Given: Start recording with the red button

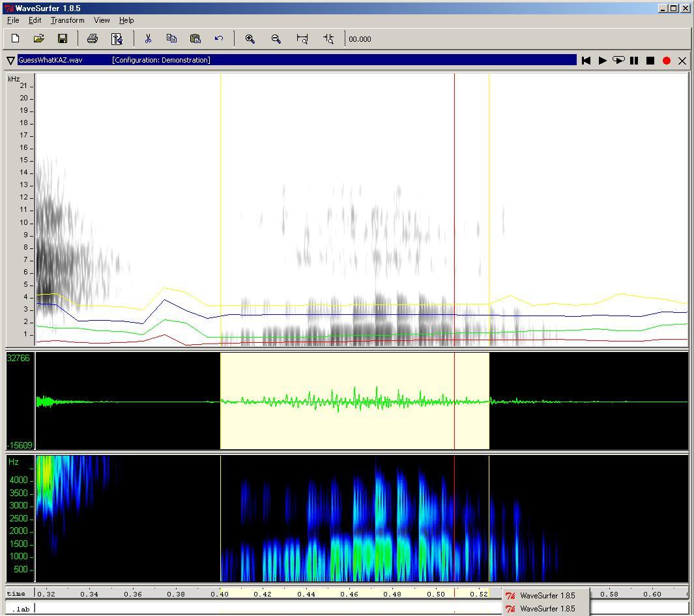Looking at the screenshot, I should pyautogui.click(x=667, y=61).
